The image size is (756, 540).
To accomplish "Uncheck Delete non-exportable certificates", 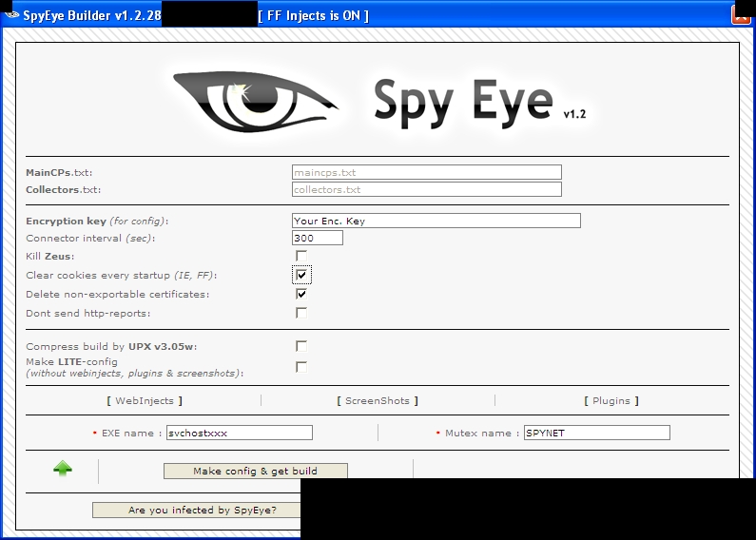I will click(301, 294).
